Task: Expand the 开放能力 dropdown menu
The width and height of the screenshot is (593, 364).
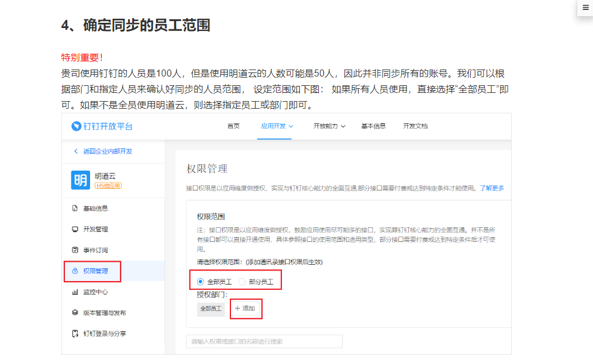Action: (329, 126)
